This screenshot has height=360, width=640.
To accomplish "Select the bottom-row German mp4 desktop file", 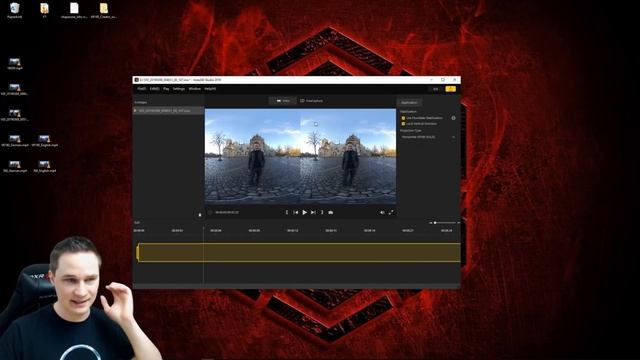I will coord(15,167).
